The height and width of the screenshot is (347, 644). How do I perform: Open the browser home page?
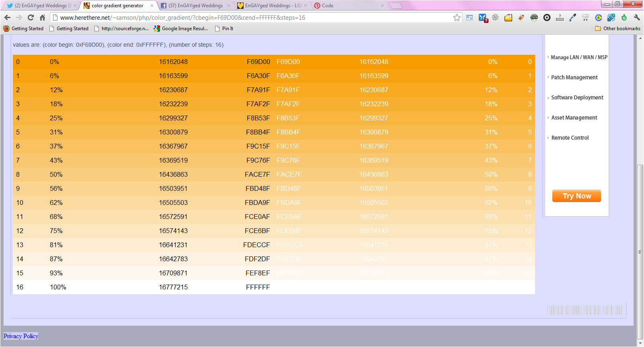tap(42, 17)
